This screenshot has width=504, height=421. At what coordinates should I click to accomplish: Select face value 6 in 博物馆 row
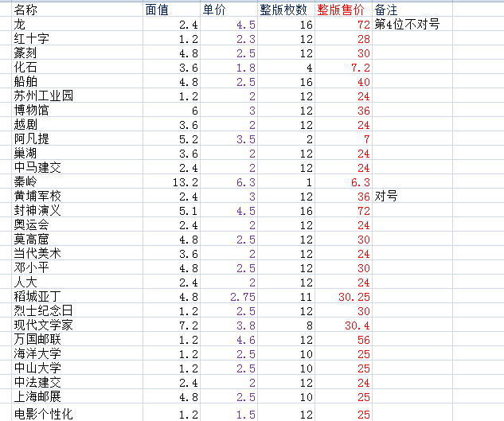[x=171, y=111]
